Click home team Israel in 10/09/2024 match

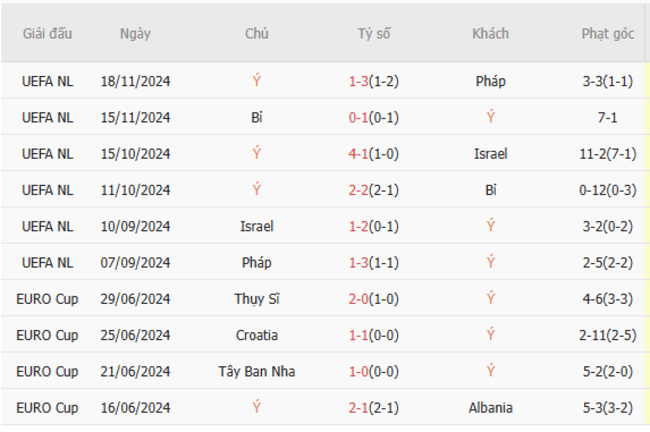[257, 226]
